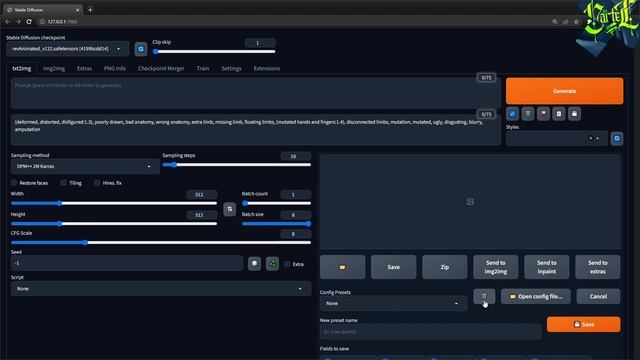Screen dimensions: 640x360
Task: Adjust the Clip skip slider
Action: tap(215, 51)
